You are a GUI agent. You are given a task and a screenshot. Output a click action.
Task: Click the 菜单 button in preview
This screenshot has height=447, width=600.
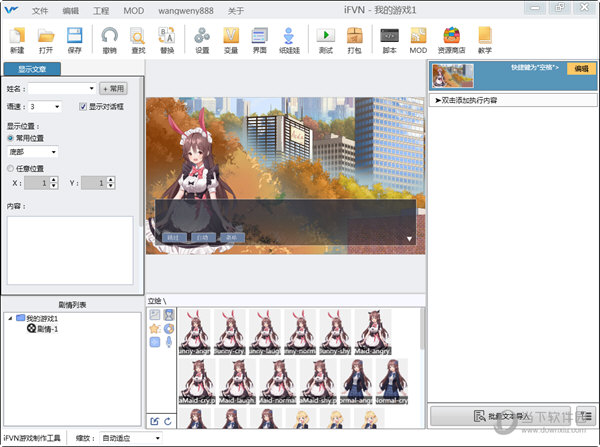(x=232, y=237)
